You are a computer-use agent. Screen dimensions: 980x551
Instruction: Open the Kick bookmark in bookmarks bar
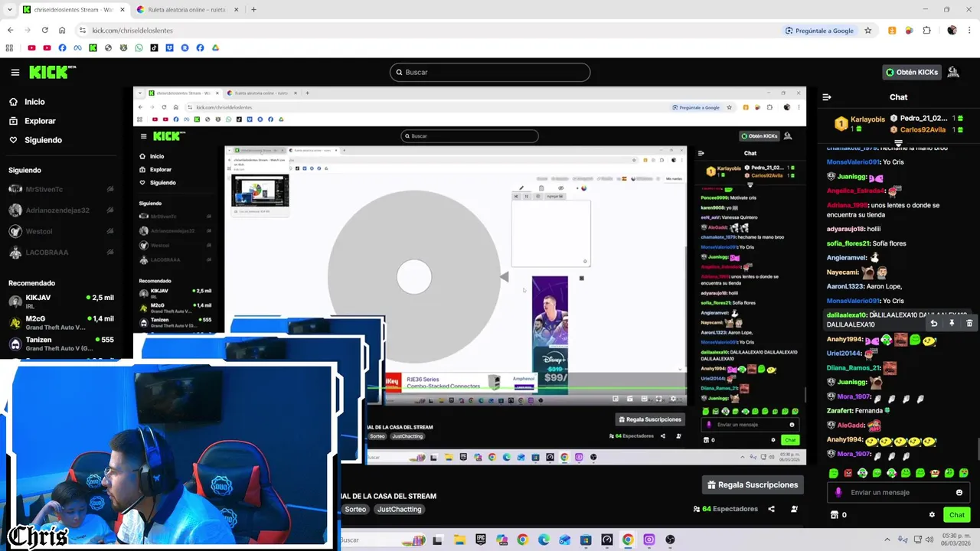tap(93, 47)
